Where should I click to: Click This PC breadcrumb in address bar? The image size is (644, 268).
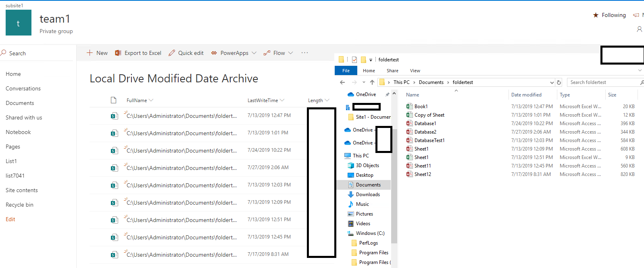pos(401,82)
